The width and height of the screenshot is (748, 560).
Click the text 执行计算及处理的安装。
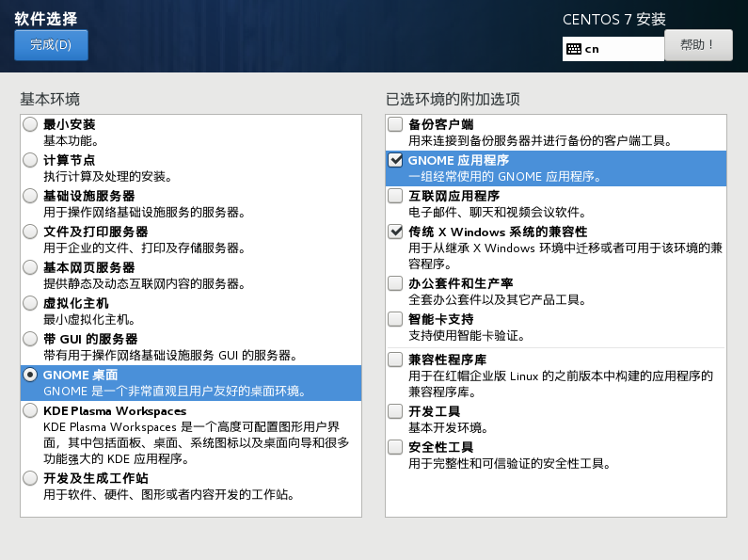[x=108, y=177]
